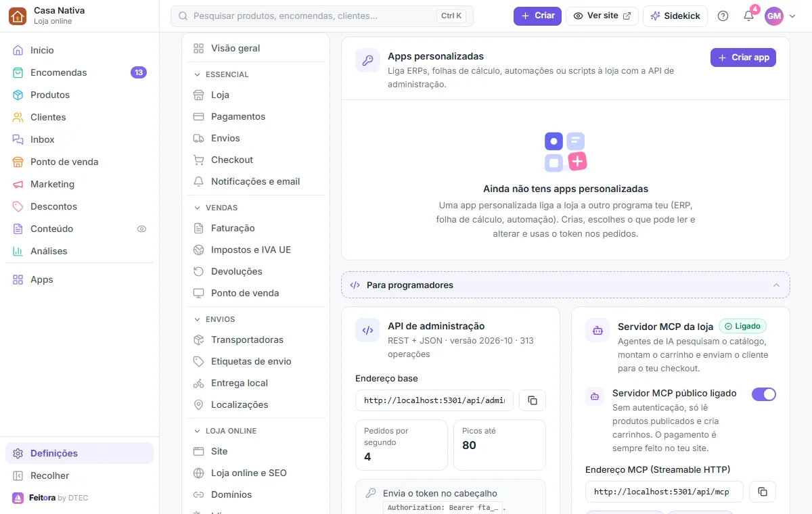Click the Picos até 80 card

(x=499, y=445)
